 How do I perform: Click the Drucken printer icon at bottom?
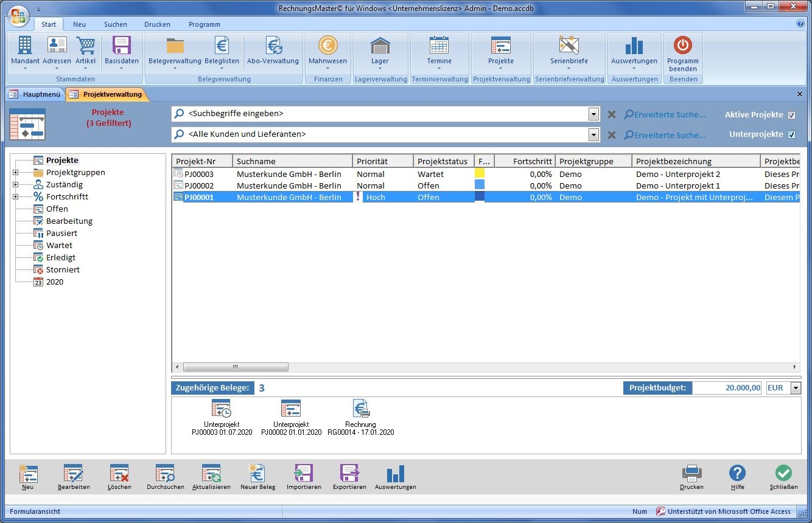691,474
